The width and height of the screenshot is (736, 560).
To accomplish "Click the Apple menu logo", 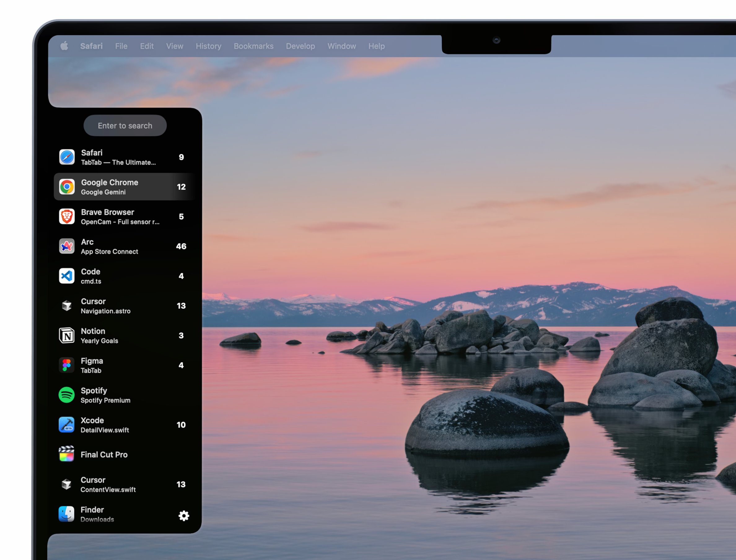I will pyautogui.click(x=64, y=46).
